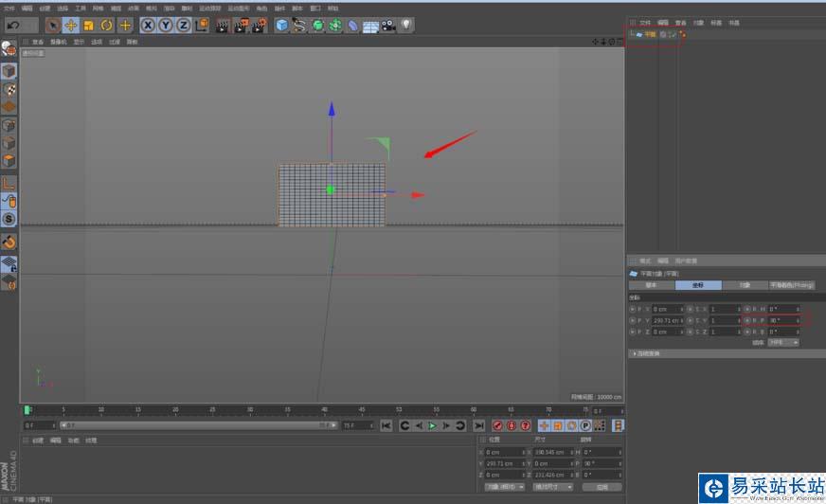
Task: Expand the 冻结变换 section
Action: point(647,354)
